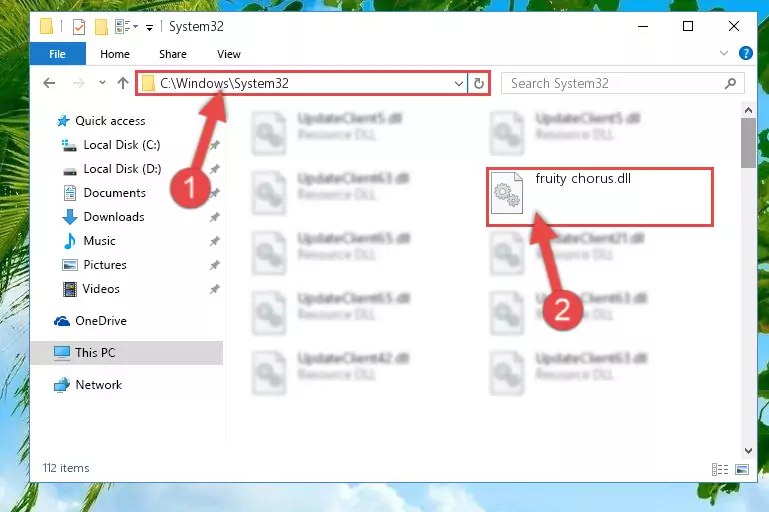Open Local Disk (D:) in sidebar

pyautogui.click(x=122, y=169)
